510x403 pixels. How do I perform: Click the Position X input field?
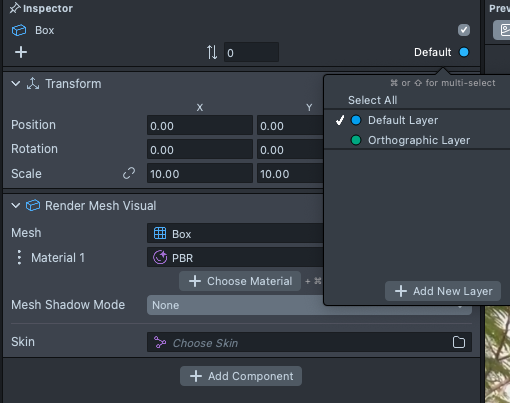pyautogui.click(x=200, y=125)
